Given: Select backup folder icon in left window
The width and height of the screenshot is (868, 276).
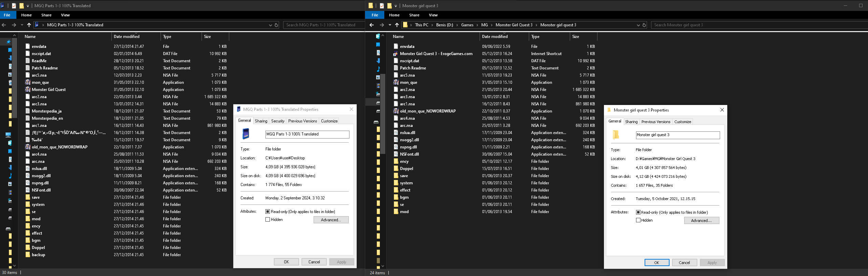Looking at the screenshot, I should coord(28,255).
